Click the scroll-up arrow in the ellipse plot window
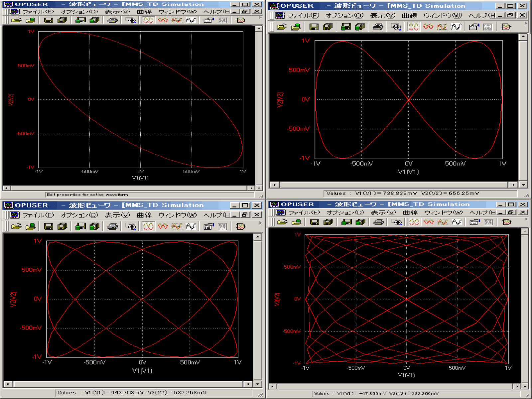 259,29
